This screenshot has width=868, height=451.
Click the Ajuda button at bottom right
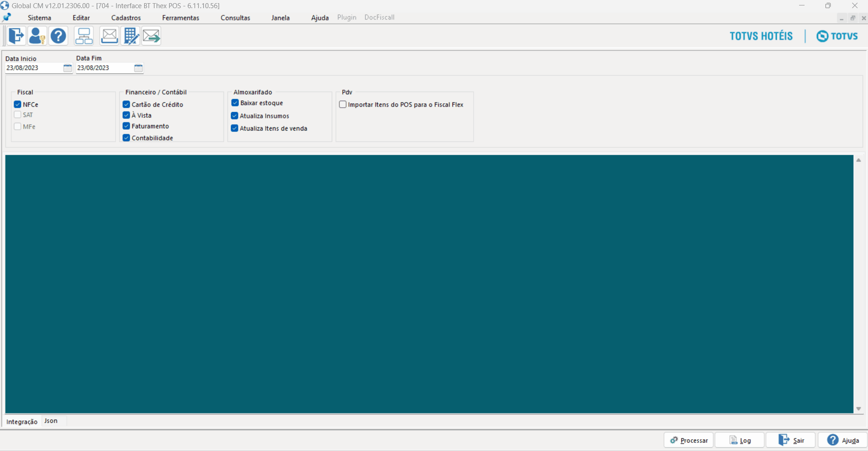coord(843,440)
